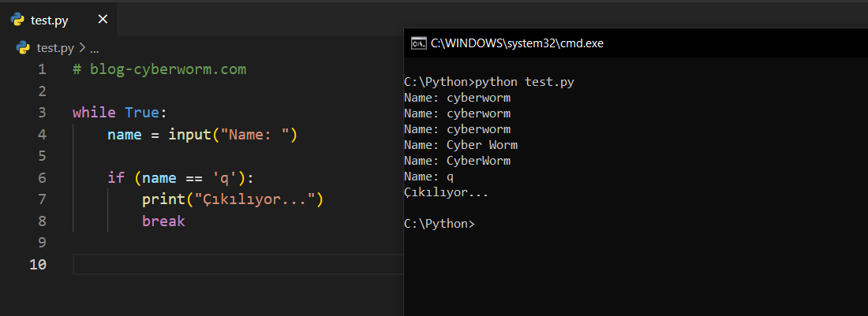The image size is (868, 316).
Task: Select the test.py tab label
Action: click(x=50, y=20)
